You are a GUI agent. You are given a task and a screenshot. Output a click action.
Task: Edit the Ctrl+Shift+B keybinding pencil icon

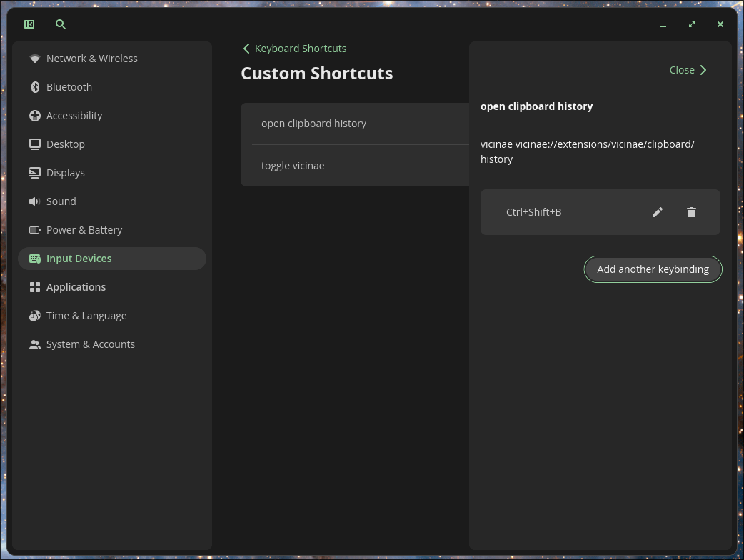(658, 212)
